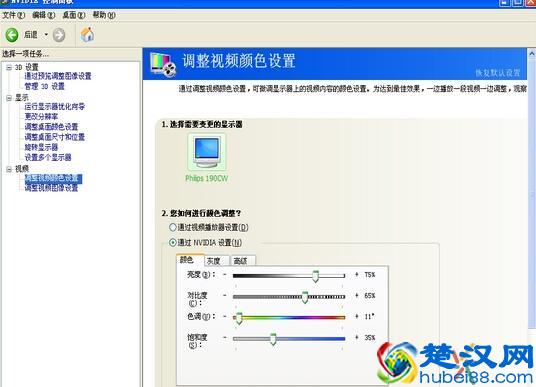Switch to the 颜色 tab
The height and width of the screenshot is (387, 536).
[x=190, y=260]
